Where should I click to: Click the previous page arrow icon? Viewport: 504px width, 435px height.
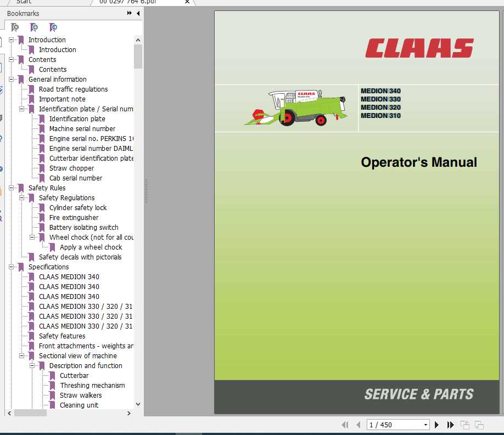click(360, 425)
